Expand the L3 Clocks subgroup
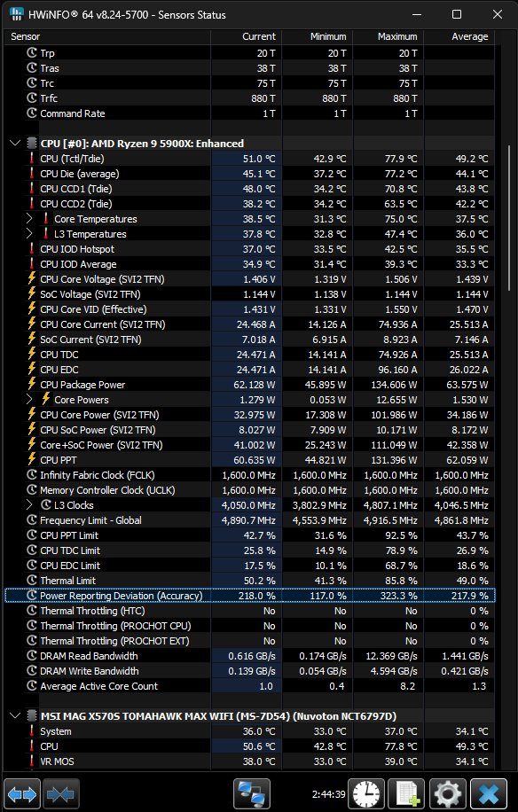The image size is (518, 812). [29, 505]
